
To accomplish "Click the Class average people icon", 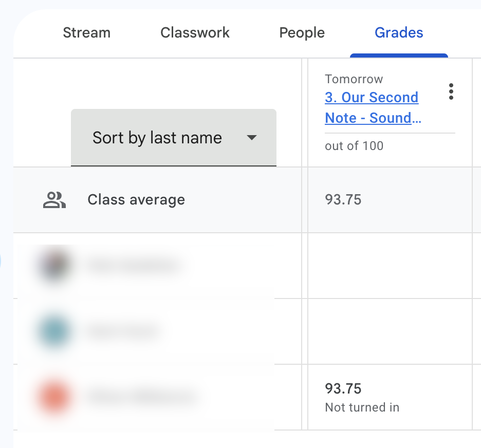I will coord(54,200).
